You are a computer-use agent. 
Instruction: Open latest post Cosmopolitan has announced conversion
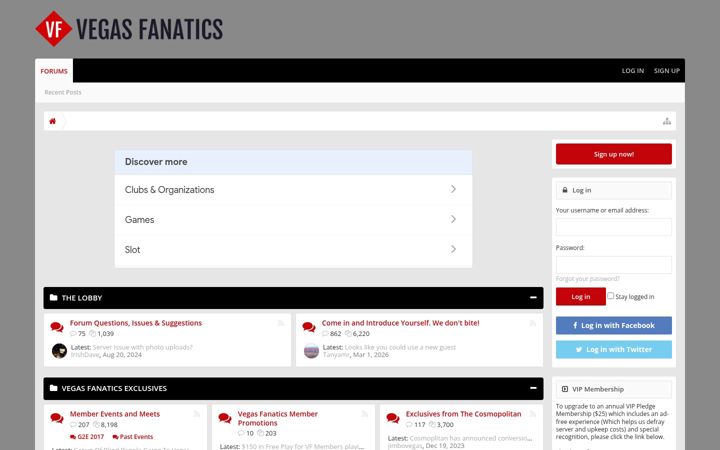pos(471,438)
